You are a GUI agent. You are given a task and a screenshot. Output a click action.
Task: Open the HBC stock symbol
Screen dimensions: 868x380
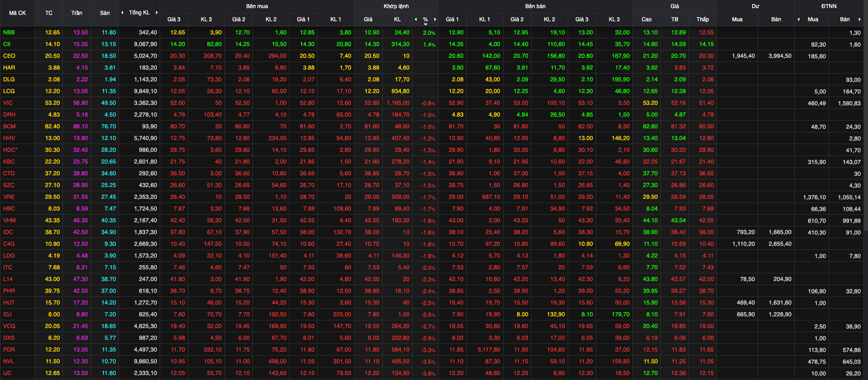(9, 209)
